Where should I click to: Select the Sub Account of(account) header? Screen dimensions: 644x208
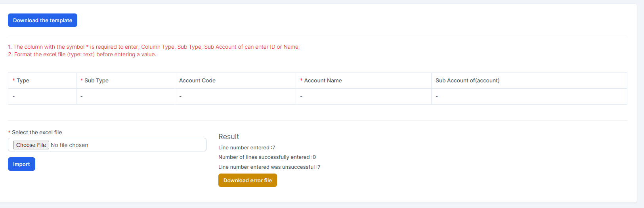[x=467, y=80]
